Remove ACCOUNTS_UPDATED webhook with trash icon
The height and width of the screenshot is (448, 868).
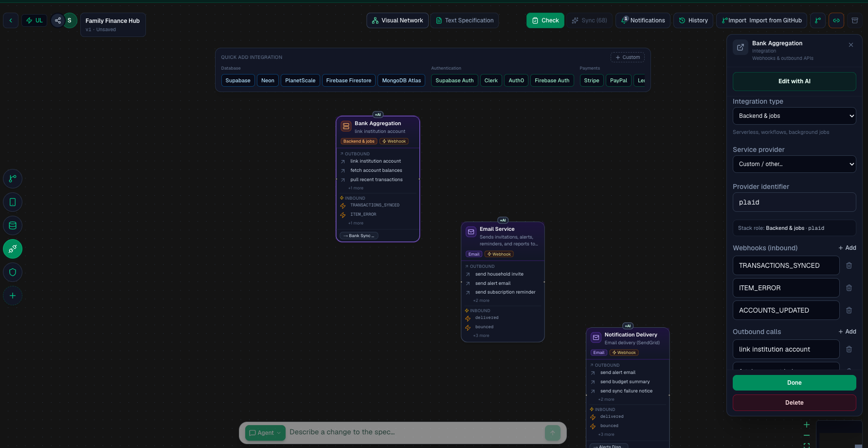849,310
